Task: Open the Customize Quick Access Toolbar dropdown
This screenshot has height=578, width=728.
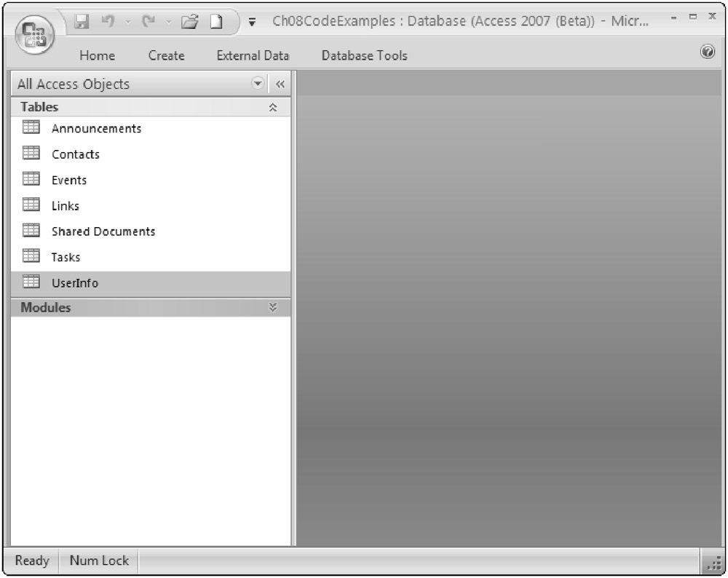Action: tap(253, 21)
